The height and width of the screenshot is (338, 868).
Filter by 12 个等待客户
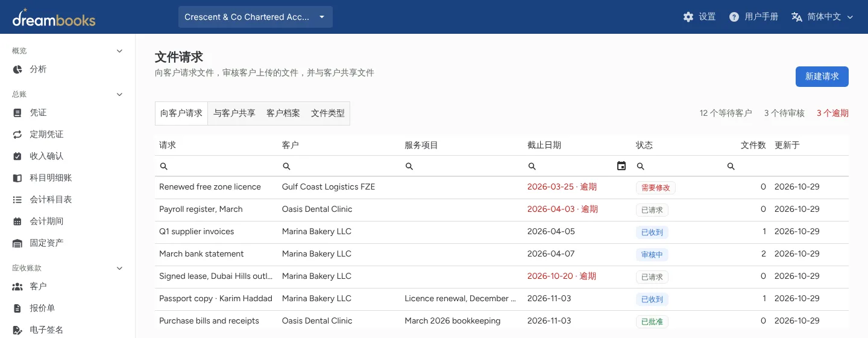(726, 113)
